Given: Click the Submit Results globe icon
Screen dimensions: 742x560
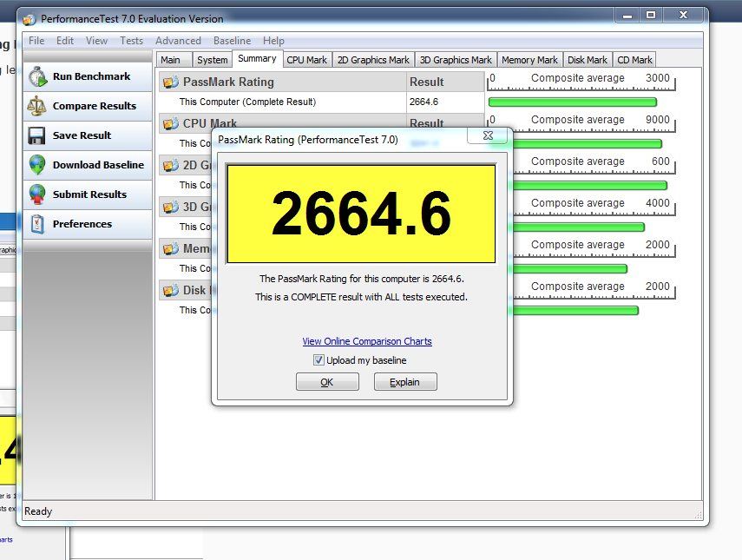Looking at the screenshot, I should 37,194.
